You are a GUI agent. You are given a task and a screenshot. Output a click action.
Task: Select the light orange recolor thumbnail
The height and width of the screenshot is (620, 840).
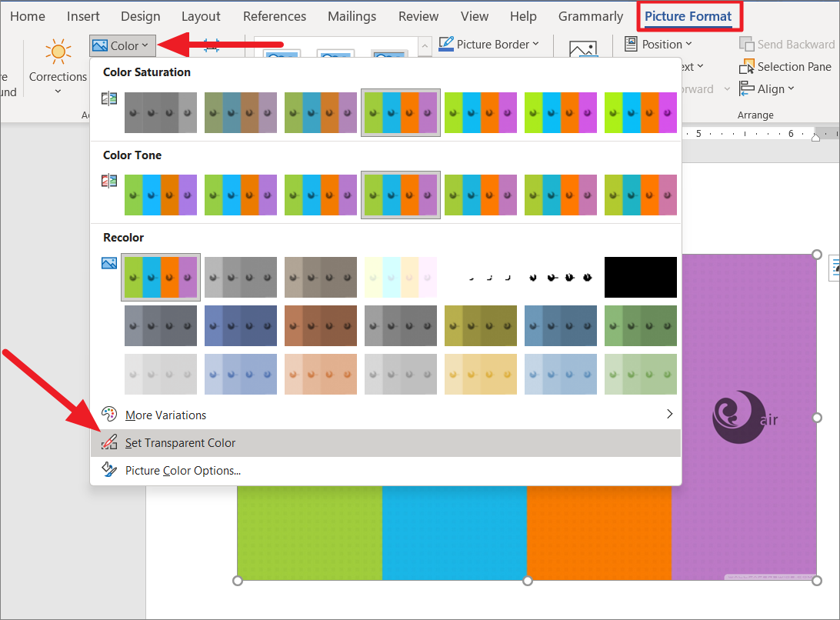coord(320,374)
